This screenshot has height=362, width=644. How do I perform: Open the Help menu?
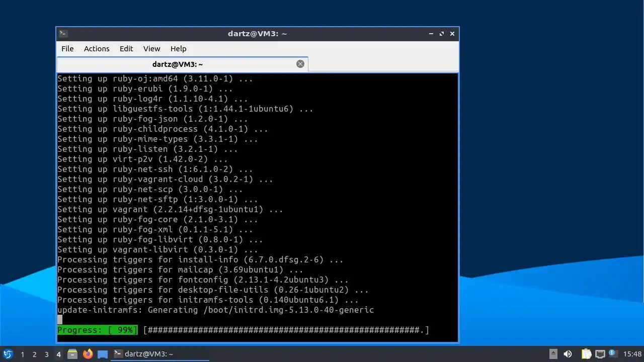(x=179, y=49)
